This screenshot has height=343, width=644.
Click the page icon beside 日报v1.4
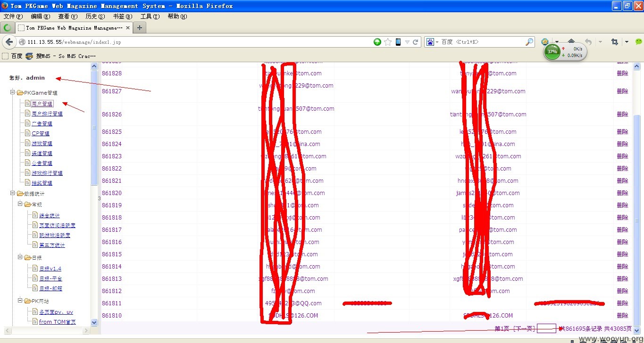tap(35, 268)
